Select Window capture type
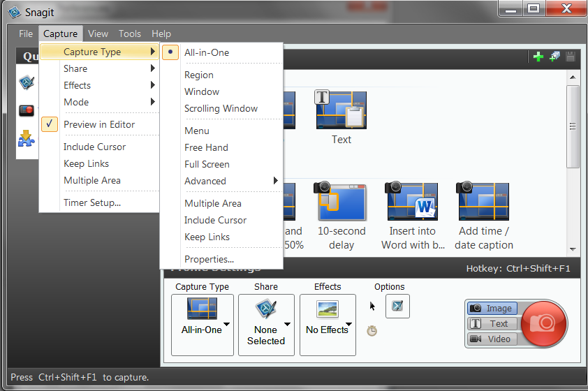 [x=221, y=92]
